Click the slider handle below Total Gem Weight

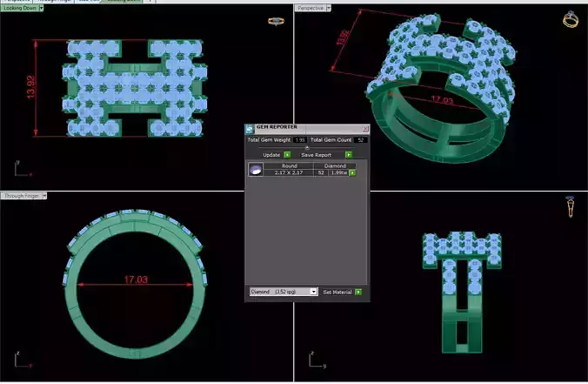307,148
